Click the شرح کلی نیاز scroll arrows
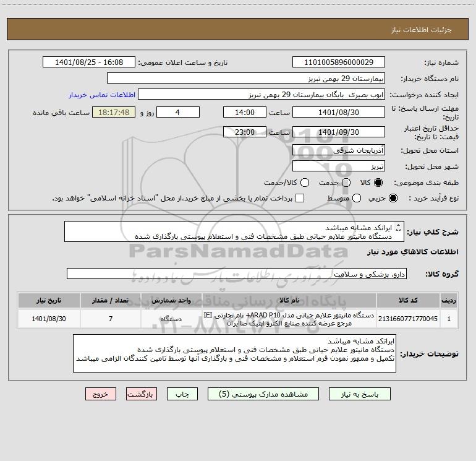The width and height of the screenshot is (476, 461). click(399, 227)
